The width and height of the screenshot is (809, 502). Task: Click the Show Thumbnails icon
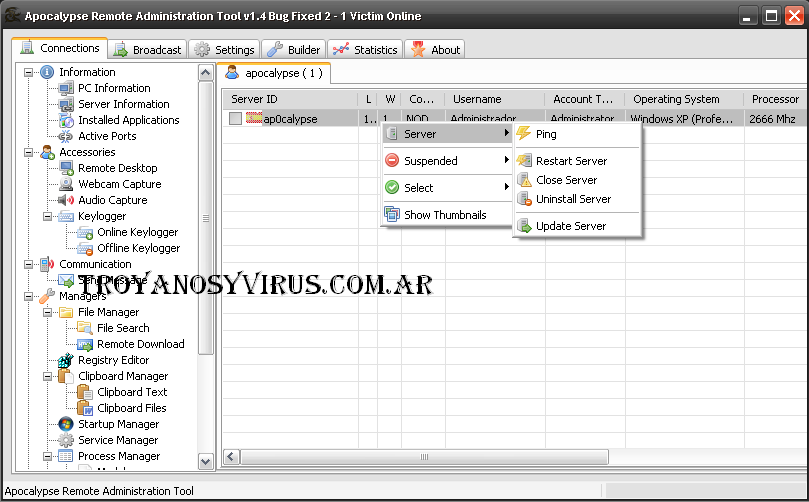(392, 215)
